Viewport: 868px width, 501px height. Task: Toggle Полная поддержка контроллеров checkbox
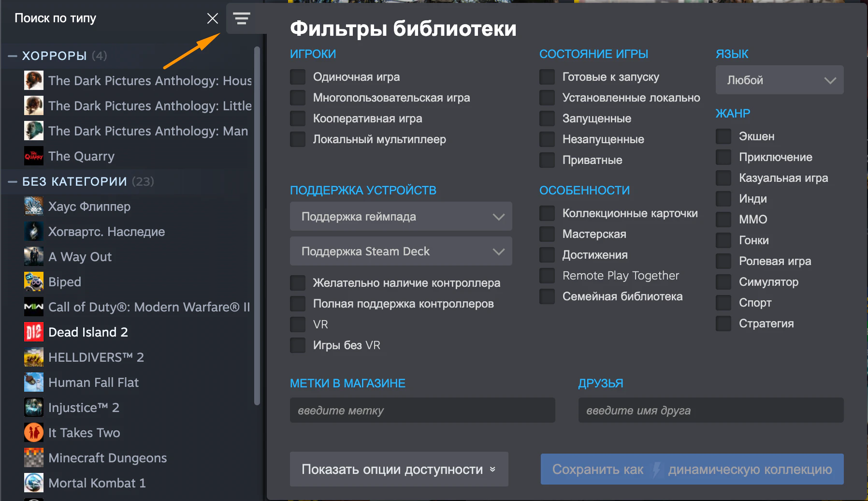click(x=298, y=304)
